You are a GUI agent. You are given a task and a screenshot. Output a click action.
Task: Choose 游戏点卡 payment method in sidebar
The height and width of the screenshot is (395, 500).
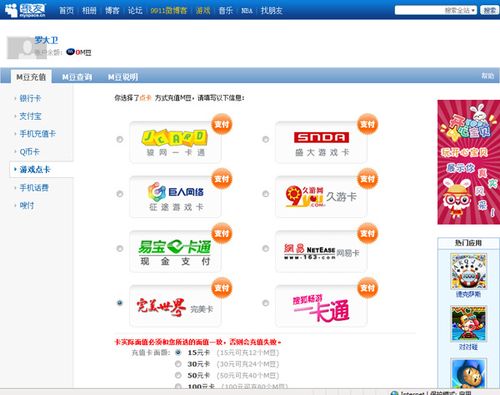point(35,169)
